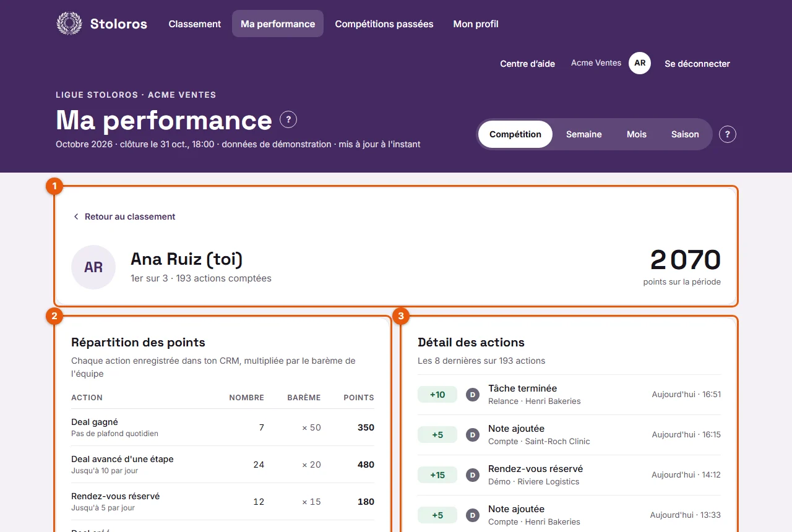Click Deal avancé d'une étape row label
This screenshot has height=532, width=792.
coord(123,459)
